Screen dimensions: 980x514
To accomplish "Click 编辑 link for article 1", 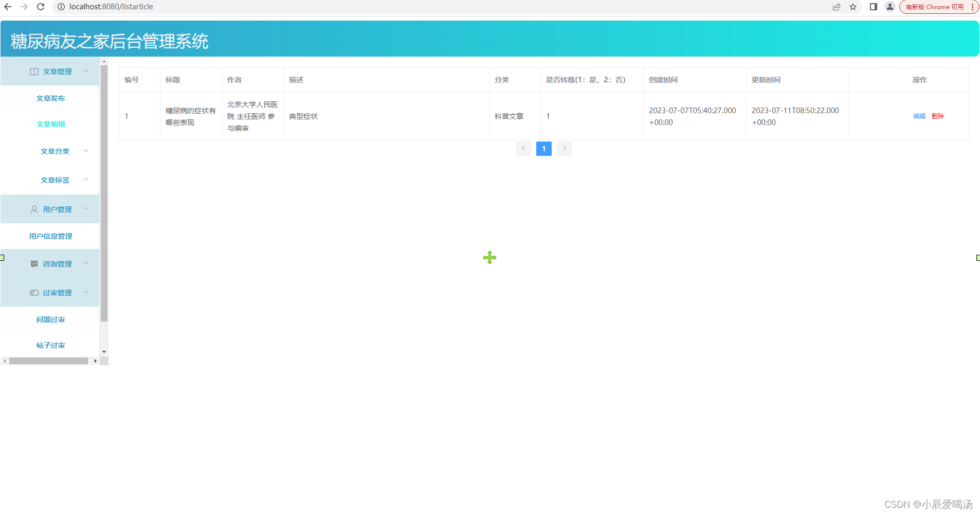I will coord(919,116).
